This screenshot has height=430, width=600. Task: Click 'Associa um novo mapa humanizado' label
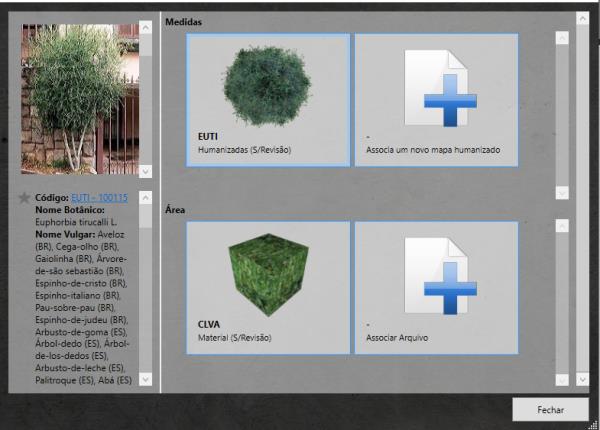[x=433, y=150]
